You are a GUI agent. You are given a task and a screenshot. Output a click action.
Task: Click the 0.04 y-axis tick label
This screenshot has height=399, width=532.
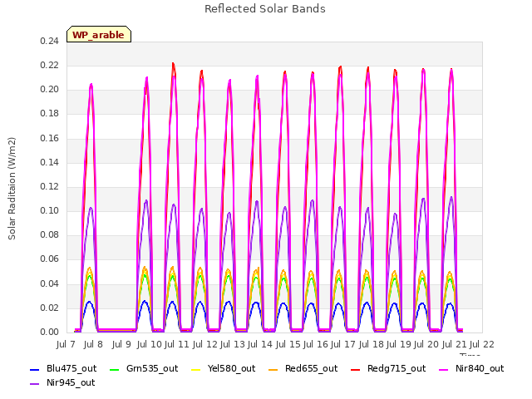pos(50,283)
